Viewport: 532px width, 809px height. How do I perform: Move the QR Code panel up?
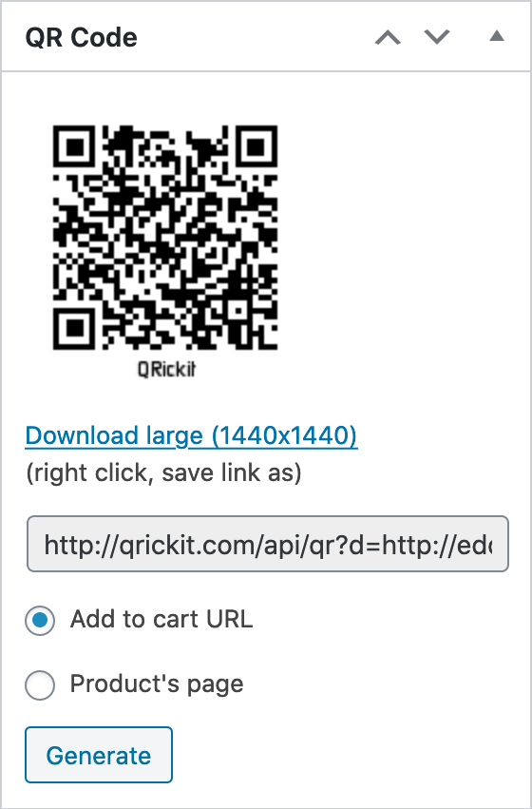click(x=388, y=37)
